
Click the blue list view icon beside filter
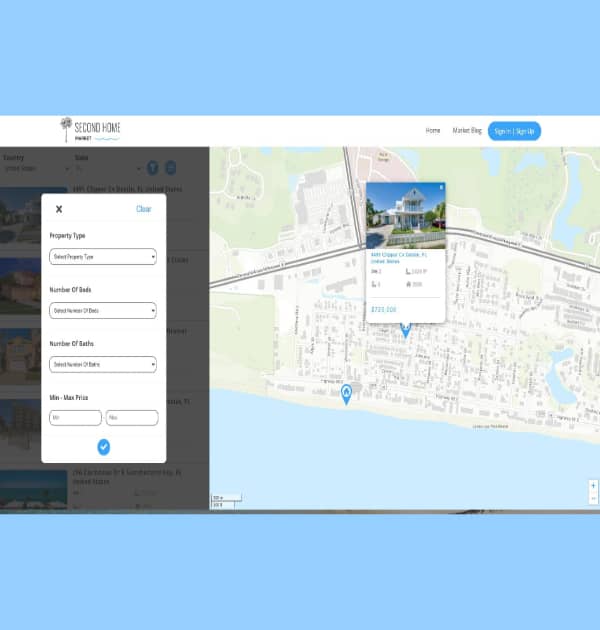pos(171,168)
